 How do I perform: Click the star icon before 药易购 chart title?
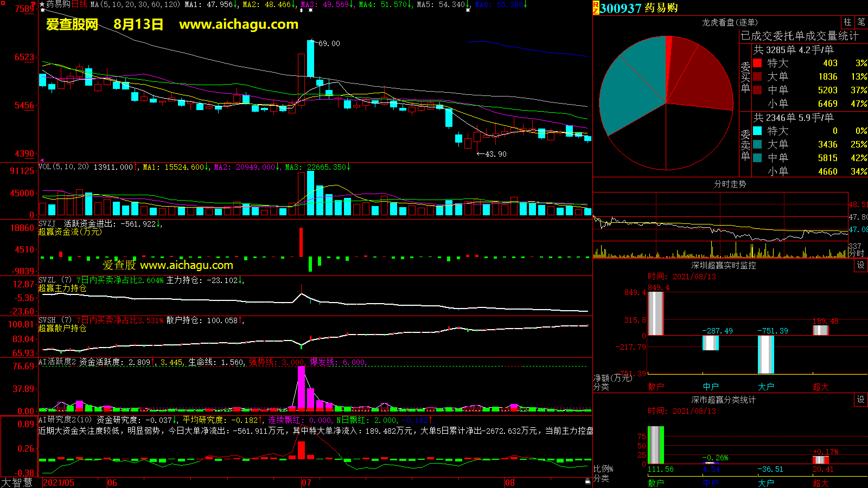[x=42, y=4]
